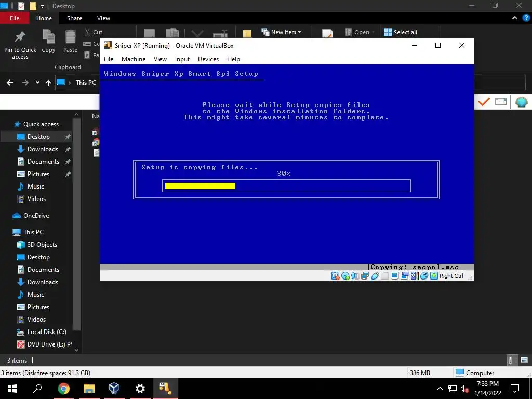The width and height of the screenshot is (532, 399).
Task: Open VirtualBox Manager cube icon on taskbar
Action: coord(114,389)
